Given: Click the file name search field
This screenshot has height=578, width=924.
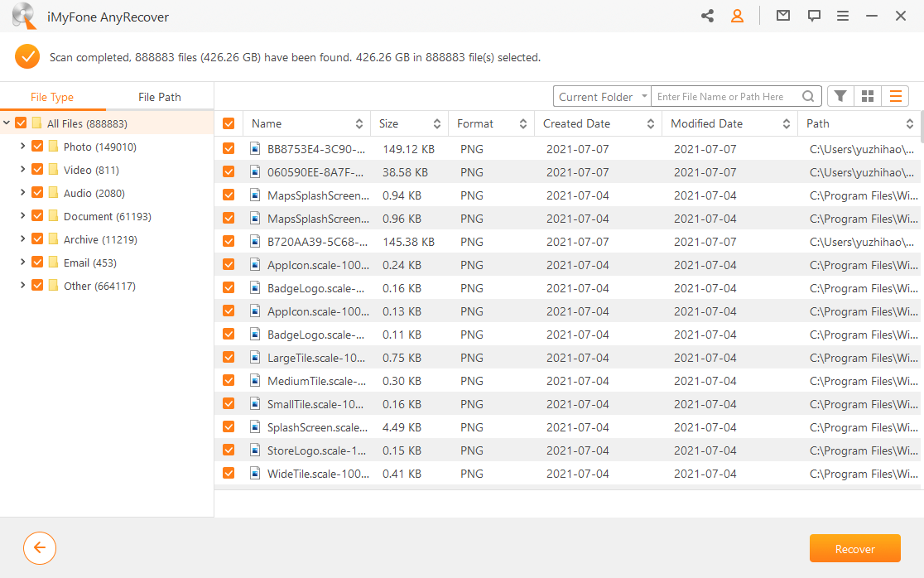Looking at the screenshot, I should pos(724,97).
